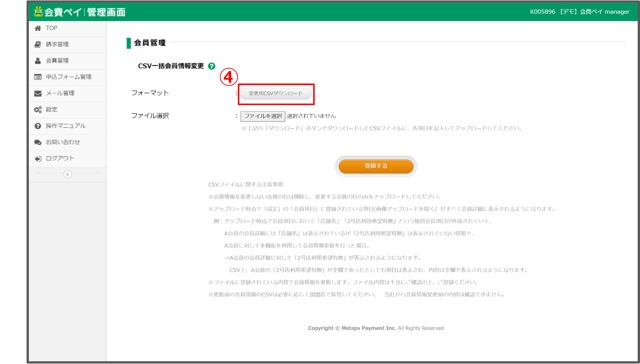640x364 pixels.
Task: Click the メール管理 envelope icon
Action: pos(38,94)
